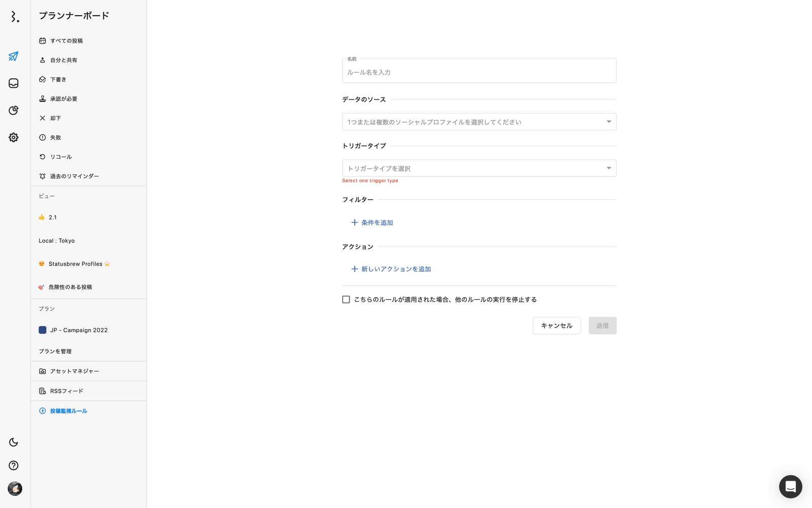812x508 pixels.
Task: Expand the trigger type dropdown
Action: pyautogui.click(x=479, y=168)
